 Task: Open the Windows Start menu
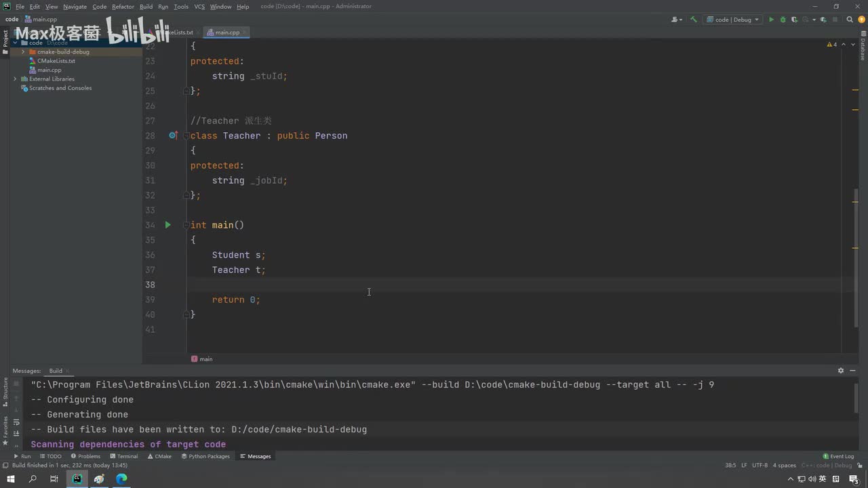11,479
